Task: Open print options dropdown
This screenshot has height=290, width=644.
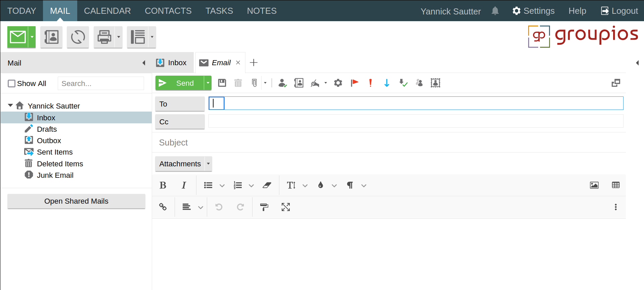Action: [x=119, y=37]
